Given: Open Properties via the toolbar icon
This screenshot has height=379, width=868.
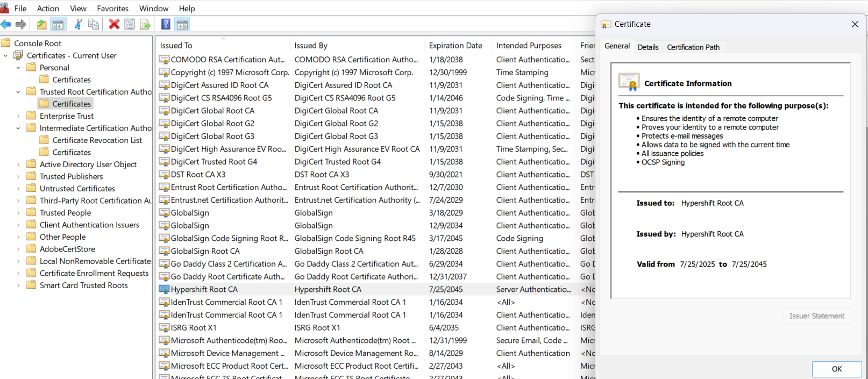Looking at the screenshot, I should point(130,24).
